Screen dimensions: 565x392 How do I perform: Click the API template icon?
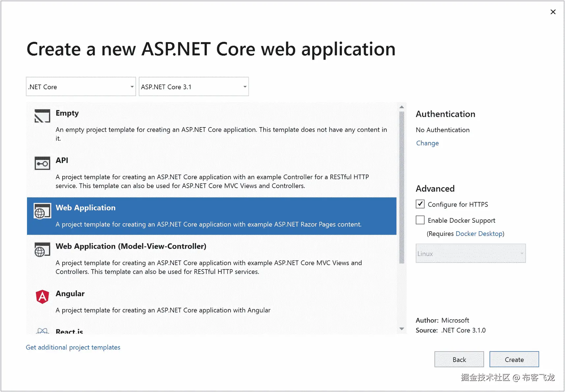click(42, 163)
